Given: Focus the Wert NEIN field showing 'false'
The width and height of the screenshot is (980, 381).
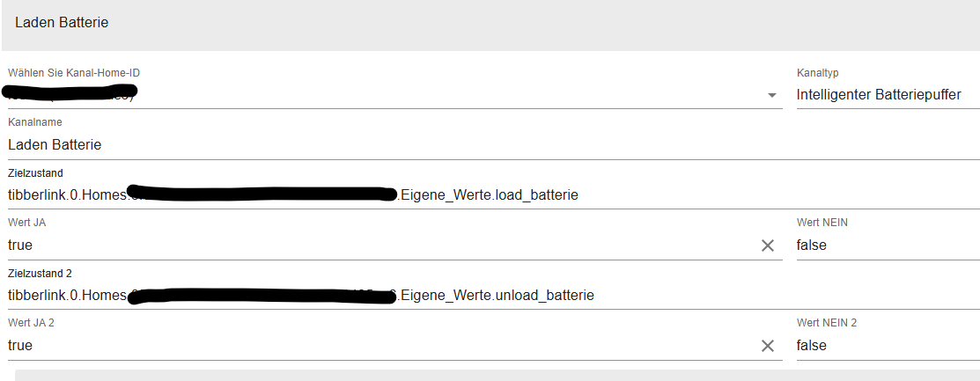Looking at the screenshot, I should point(888,245).
